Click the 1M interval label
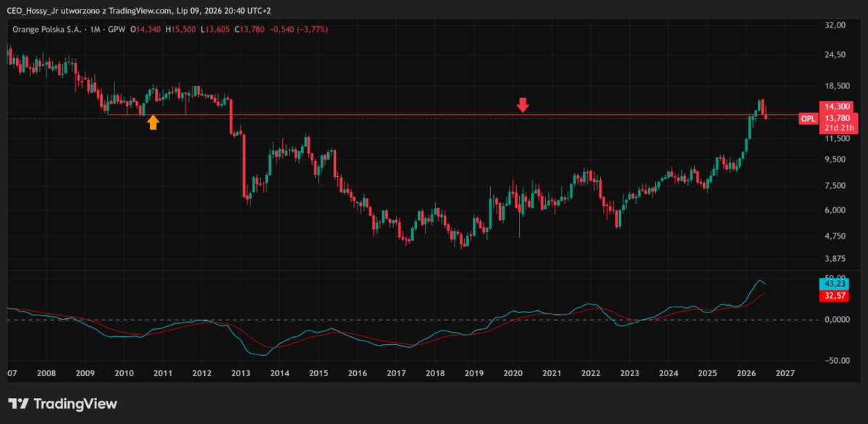Screen dimensions: 868x424 [x=96, y=30]
